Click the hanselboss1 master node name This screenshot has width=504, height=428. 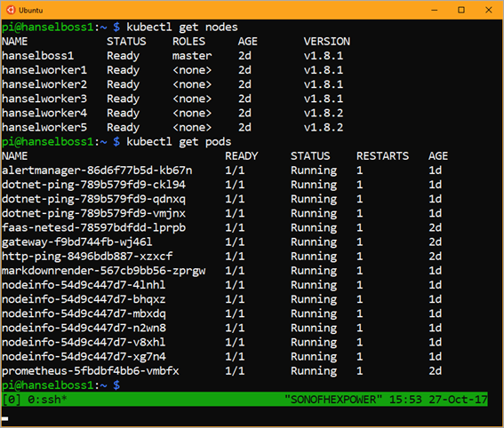coord(38,56)
